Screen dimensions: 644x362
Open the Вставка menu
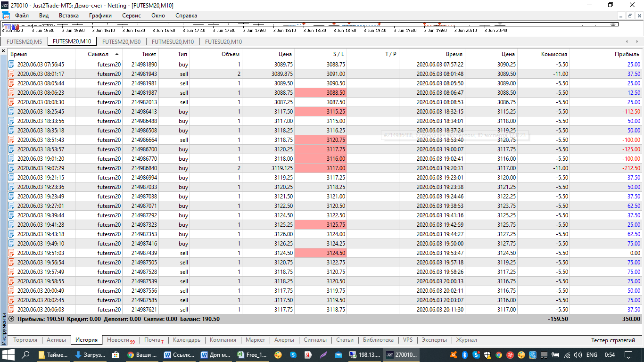tap(69, 16)
